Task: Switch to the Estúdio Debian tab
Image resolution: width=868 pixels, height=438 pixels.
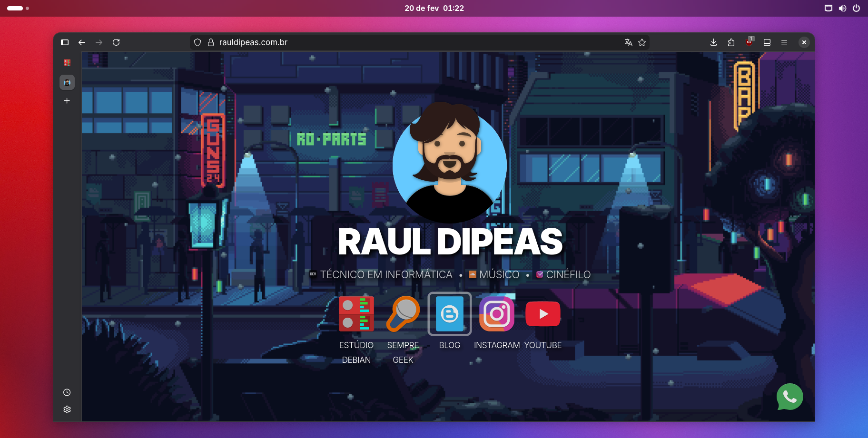Action: click(67, 63)
